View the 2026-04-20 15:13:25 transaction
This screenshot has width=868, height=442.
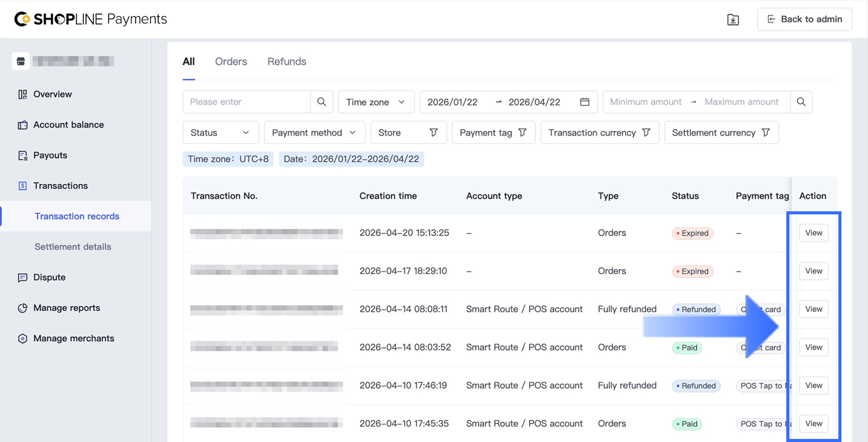[813, 233]
